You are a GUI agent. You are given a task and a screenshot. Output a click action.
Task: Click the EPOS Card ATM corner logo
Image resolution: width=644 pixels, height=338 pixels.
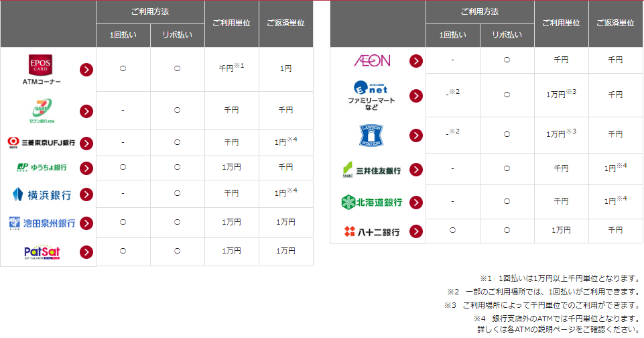click(x=42, y=70)
